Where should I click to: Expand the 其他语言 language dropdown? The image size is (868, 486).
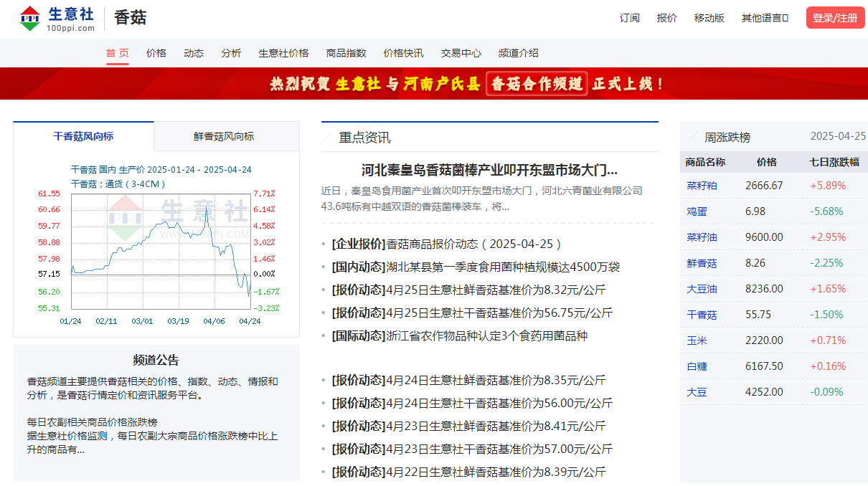[765, 18]
